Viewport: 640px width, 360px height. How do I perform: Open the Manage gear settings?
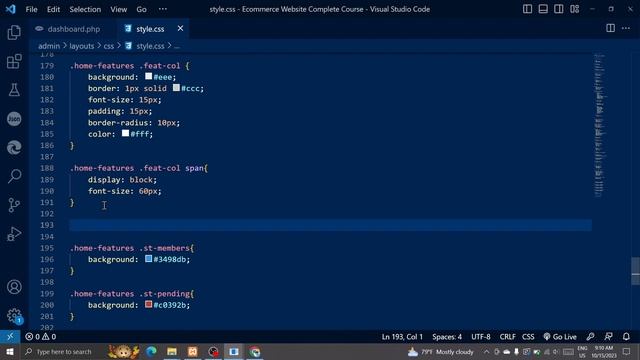(14, 316)
